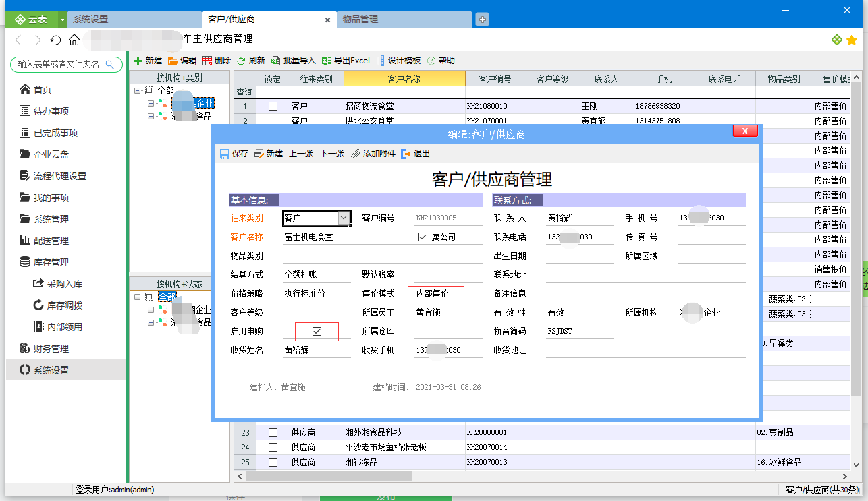Check the lock box in row 2
This screenshot has height=501, width=868.
[x=273, y=121]
